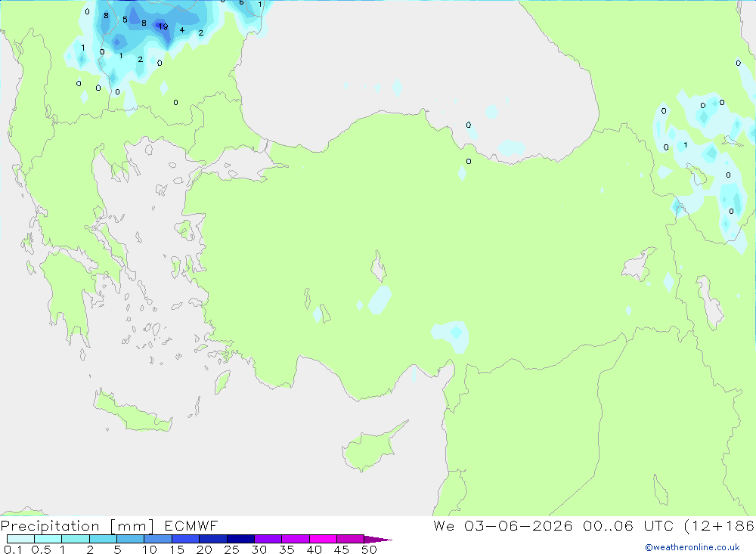The width and height of the screenshot is (756, 554).
Task: Click the '35' legend value
Action: pos(287,549)
